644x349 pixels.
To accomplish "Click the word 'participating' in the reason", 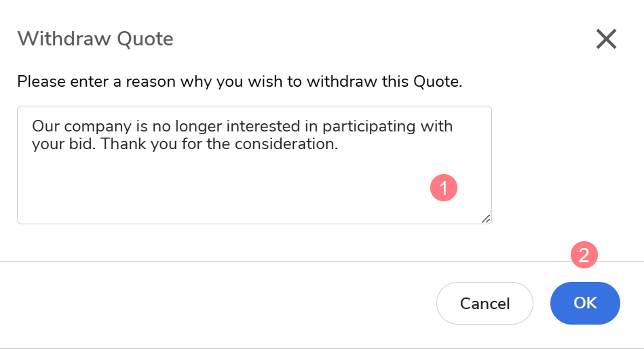I will 368,127.
